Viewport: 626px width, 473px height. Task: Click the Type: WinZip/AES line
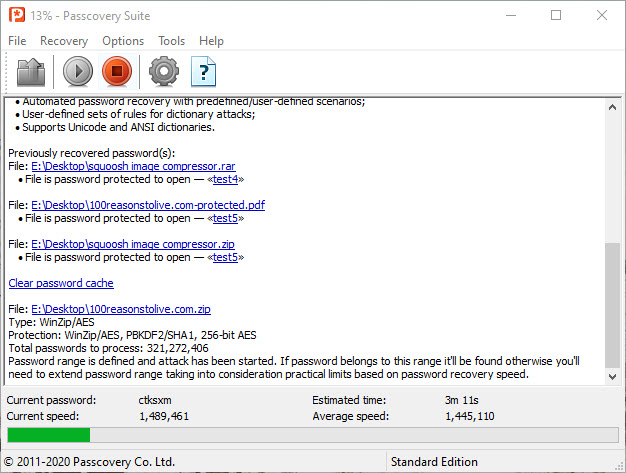pyautogui.click(x=52, y=322)
